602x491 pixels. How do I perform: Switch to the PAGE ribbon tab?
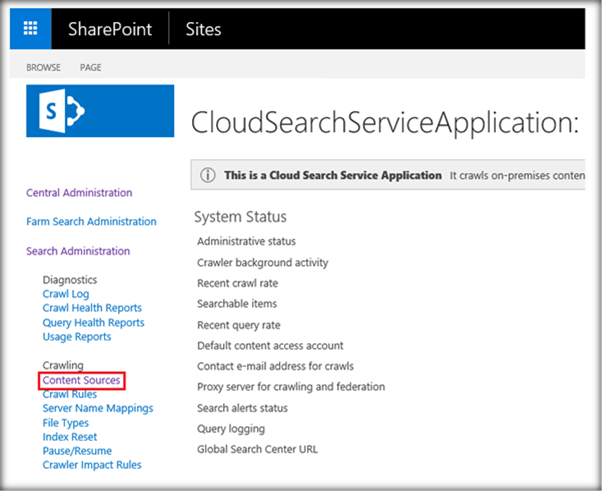[91, 68]
